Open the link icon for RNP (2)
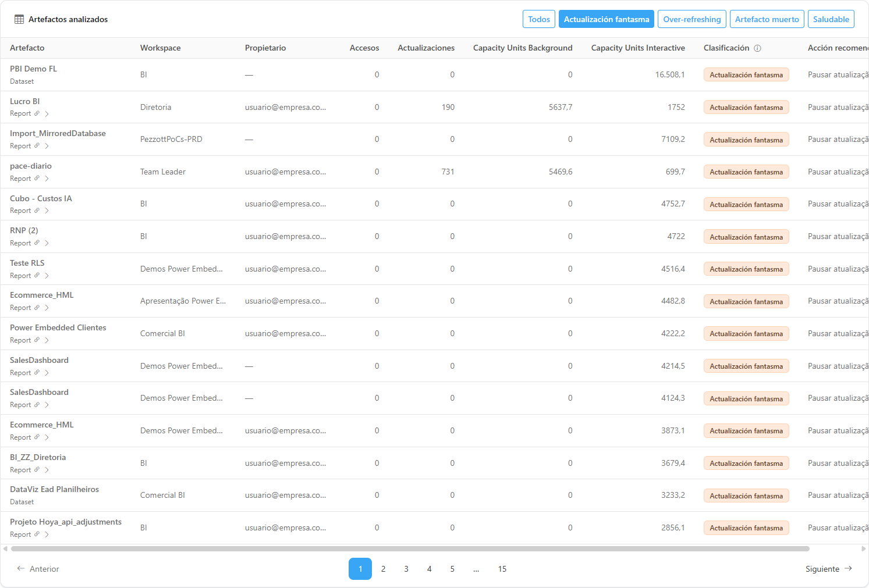Screen dimensions: 869x588 pos(37,243)
